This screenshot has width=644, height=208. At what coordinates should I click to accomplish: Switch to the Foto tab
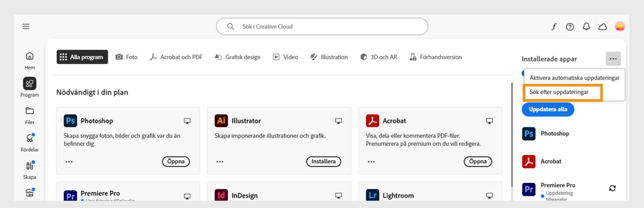(126, 57)
